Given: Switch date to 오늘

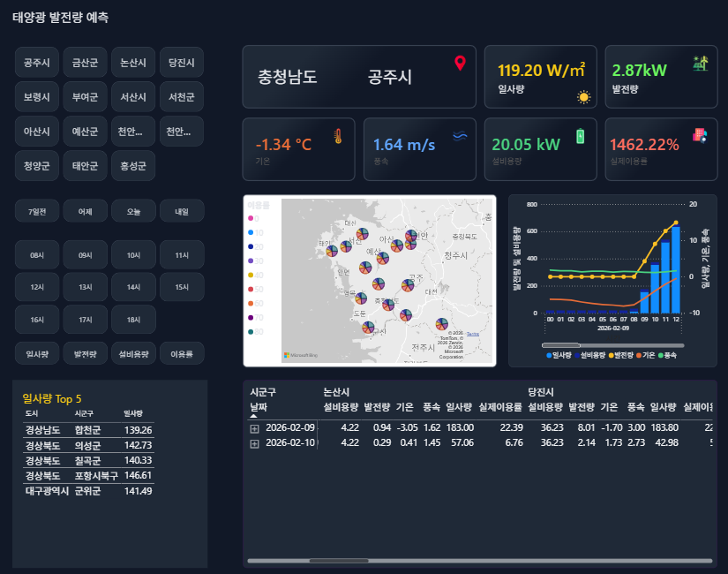Looking at the screenshot, I should click(x=133, y=211).
